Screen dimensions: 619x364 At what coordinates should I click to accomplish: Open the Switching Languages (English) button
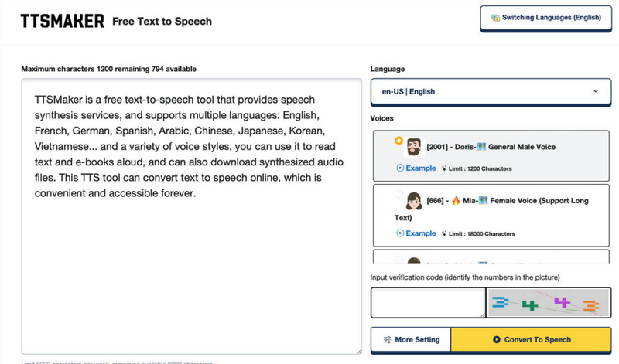[x=546, y=18]
